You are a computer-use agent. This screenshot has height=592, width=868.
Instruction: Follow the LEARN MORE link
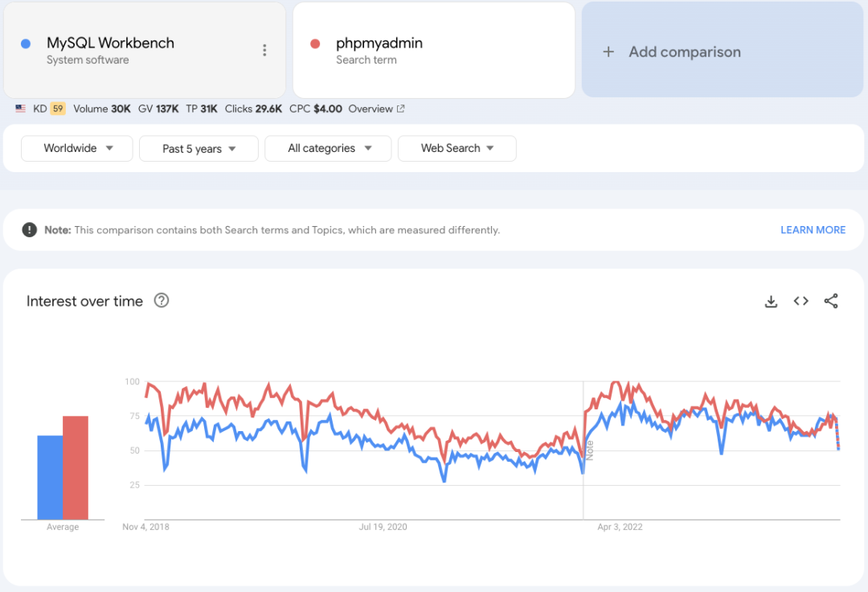[x=813, y=230]
